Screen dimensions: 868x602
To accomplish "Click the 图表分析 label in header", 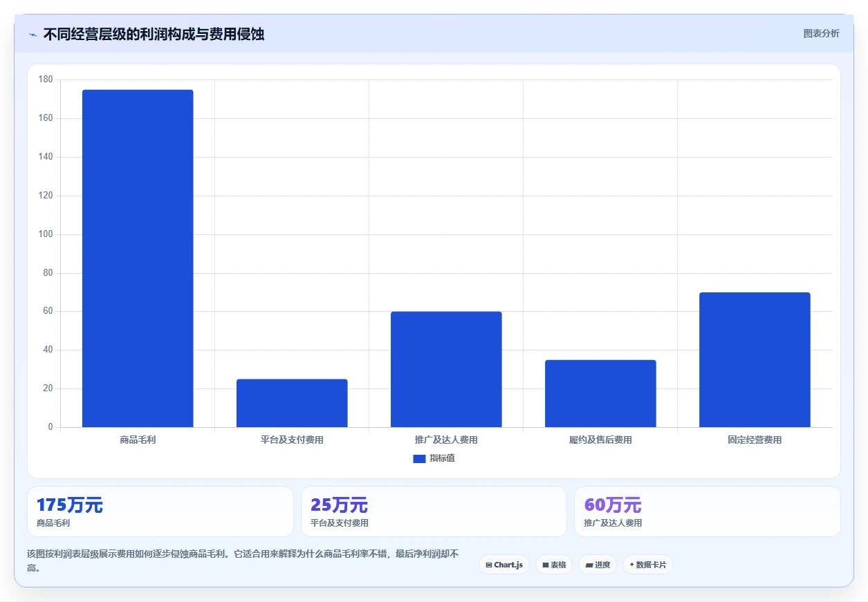I will pos(821,33).
